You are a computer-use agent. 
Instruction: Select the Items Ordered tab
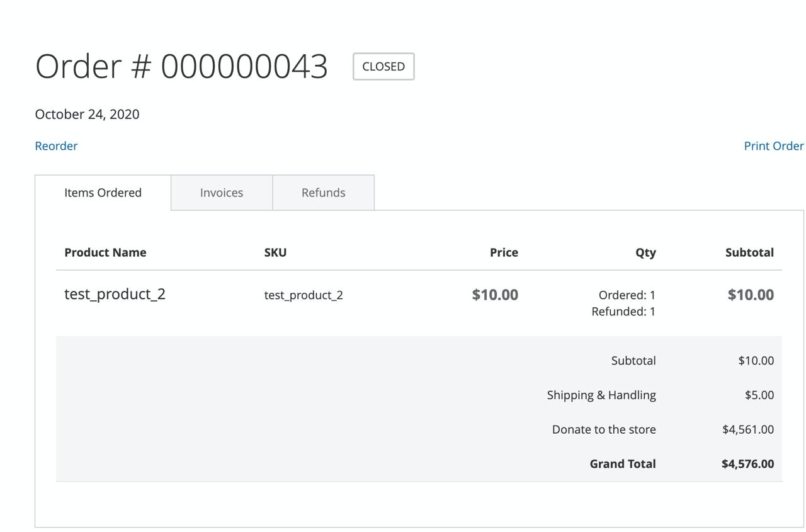[103, 193]
